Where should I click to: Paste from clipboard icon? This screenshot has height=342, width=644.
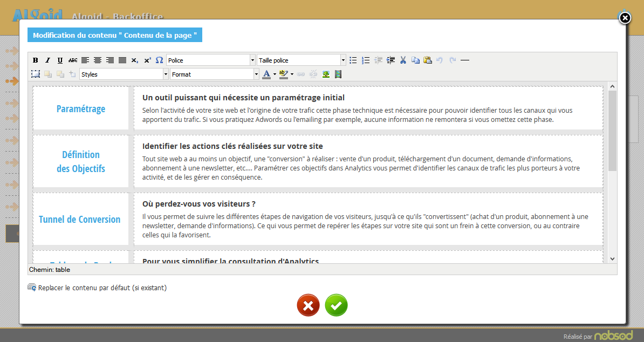click(x=428, y=60)
